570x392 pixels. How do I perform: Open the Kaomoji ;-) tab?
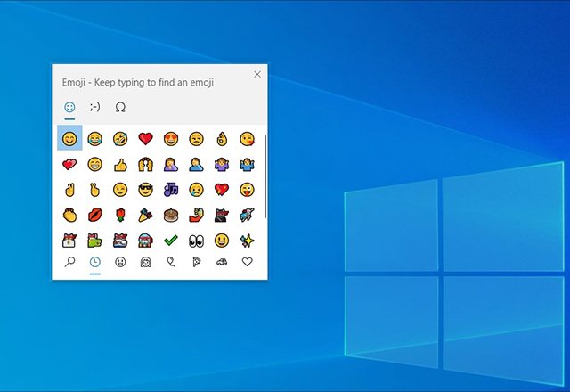95,107
